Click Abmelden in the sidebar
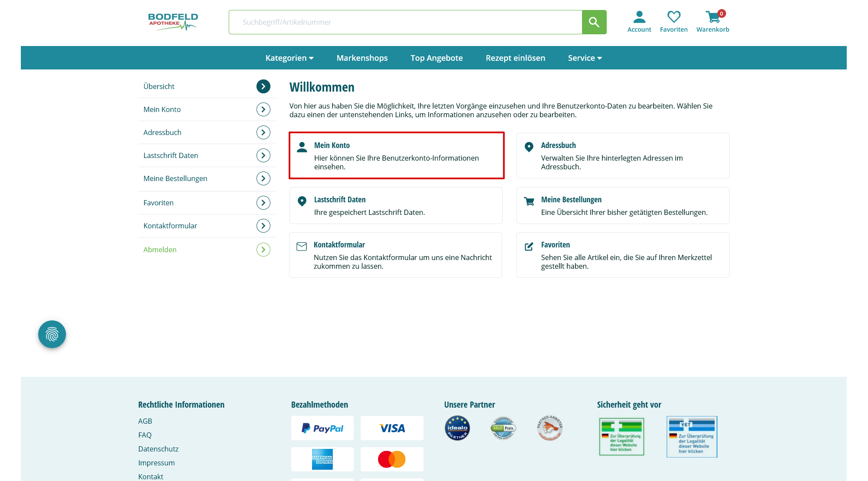The width and height of the screenshot is (868, 481). coord(160,250)
